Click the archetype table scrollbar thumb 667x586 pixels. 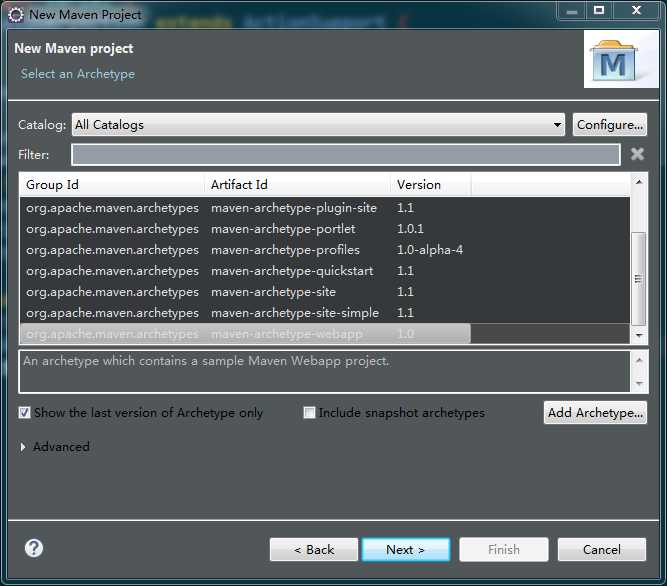click(638, 279)
